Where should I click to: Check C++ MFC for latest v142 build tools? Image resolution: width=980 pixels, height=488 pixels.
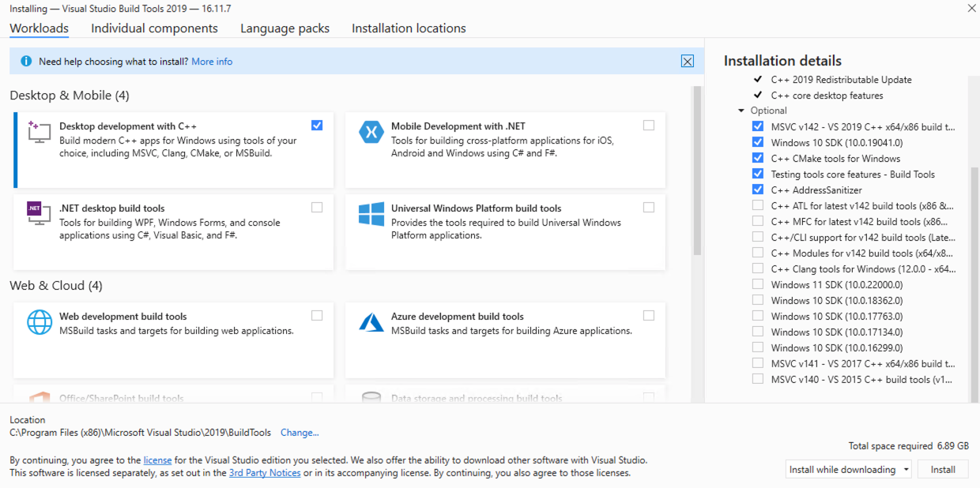(757, 221)
